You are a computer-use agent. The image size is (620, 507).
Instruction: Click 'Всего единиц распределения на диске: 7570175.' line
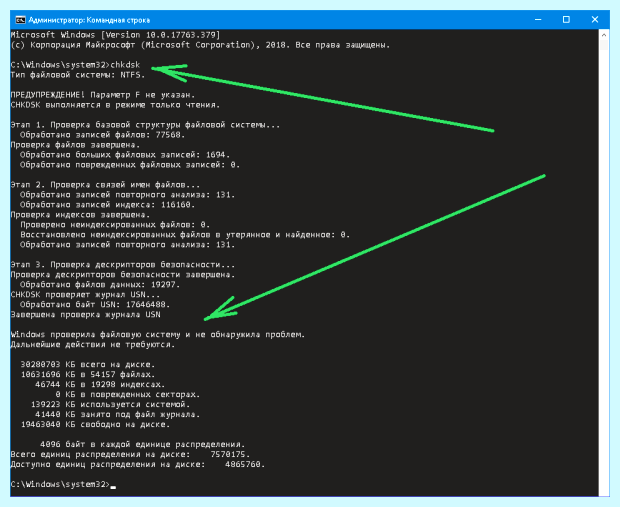tap(130, 454)
